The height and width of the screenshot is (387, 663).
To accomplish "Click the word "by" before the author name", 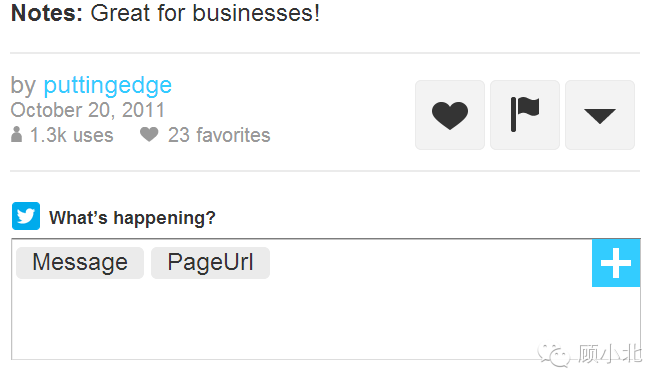I will click(23, 86).
